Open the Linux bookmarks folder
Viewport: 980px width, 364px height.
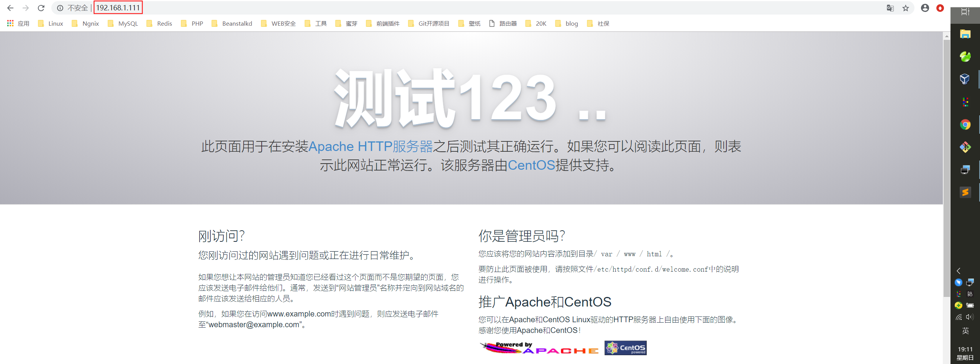point(51,23)
